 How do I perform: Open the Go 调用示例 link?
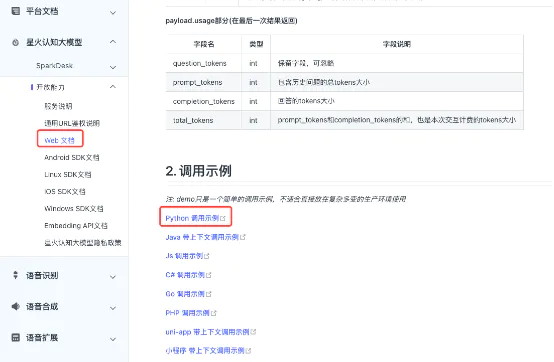pyautogui.click(x=185, y=294)
